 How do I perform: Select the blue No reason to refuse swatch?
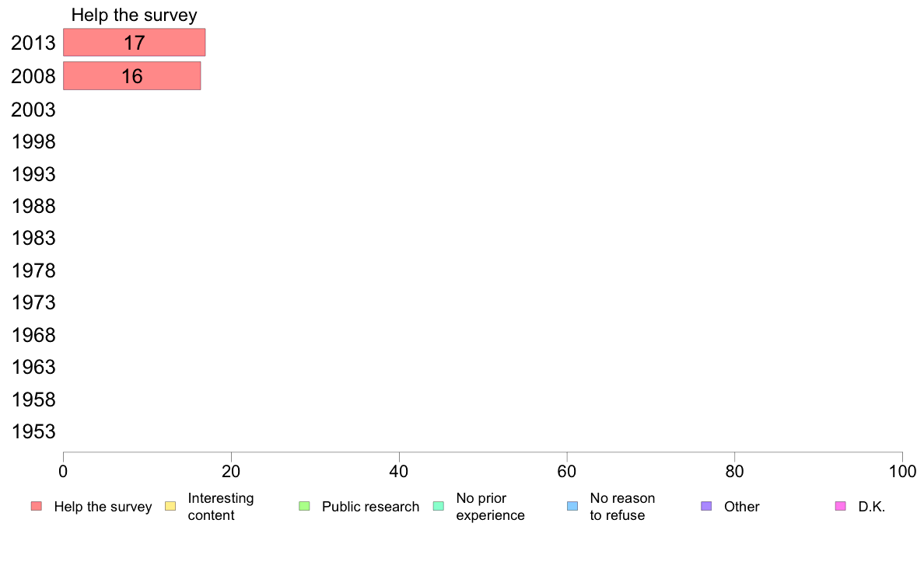572,506
